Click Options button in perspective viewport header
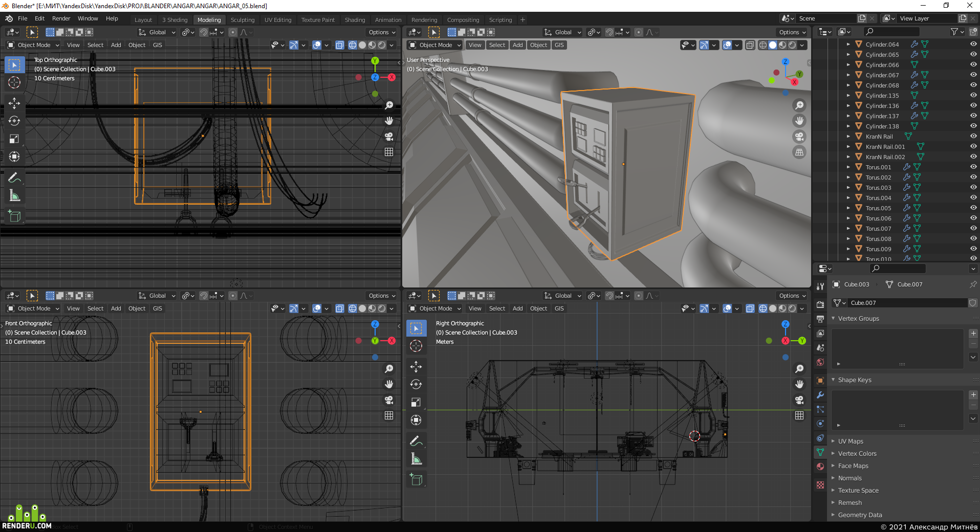The image size is (980, 532). [x=792, y=32]
